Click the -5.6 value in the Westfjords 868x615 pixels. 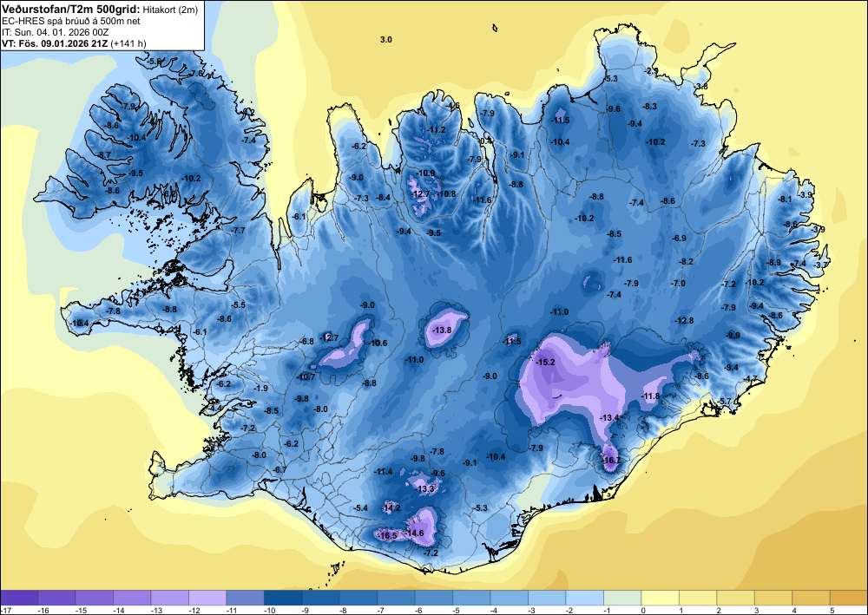154,61
